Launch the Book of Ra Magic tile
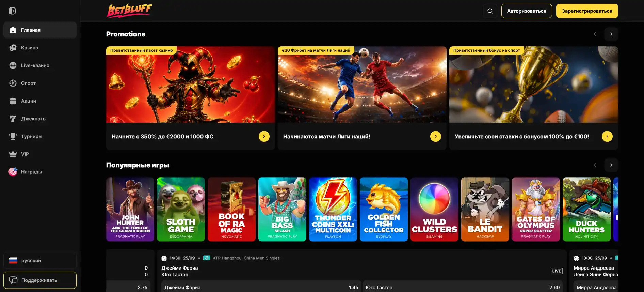The image size is (644, 292). tap(231, 209)
